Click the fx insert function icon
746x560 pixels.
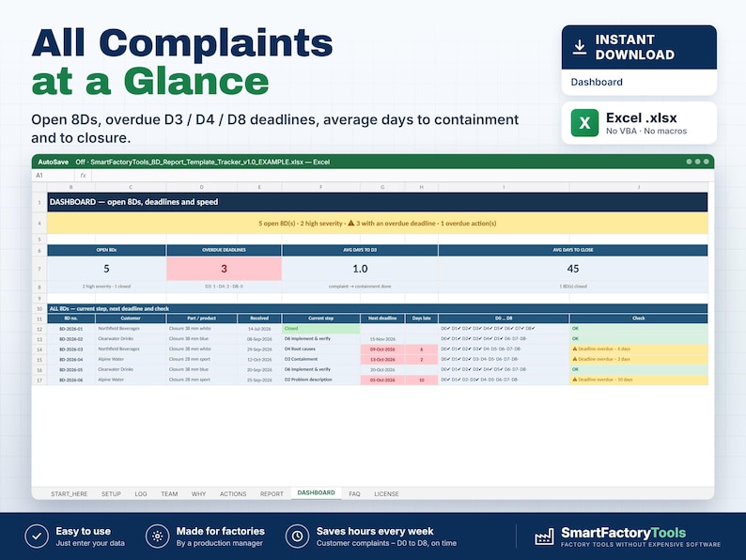[x=83, y=176]
